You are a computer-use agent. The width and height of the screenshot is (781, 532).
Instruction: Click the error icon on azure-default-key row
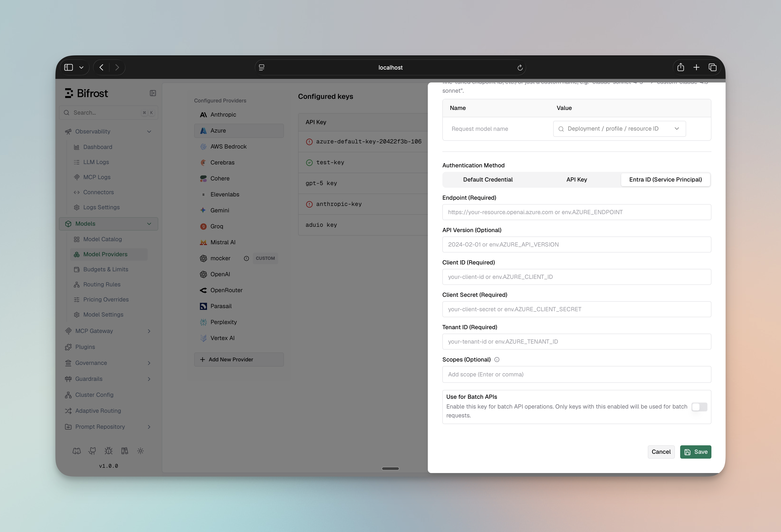309,142
